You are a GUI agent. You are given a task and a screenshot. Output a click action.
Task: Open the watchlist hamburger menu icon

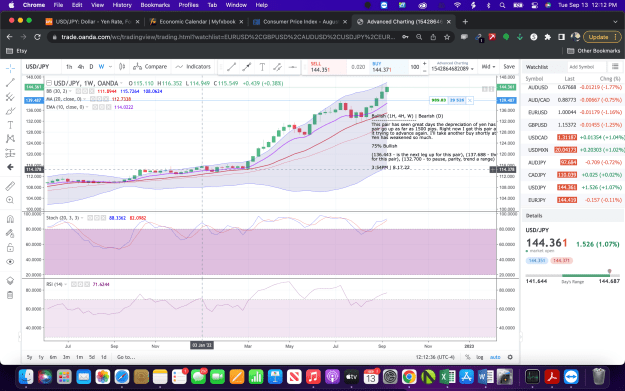point(615,67)
